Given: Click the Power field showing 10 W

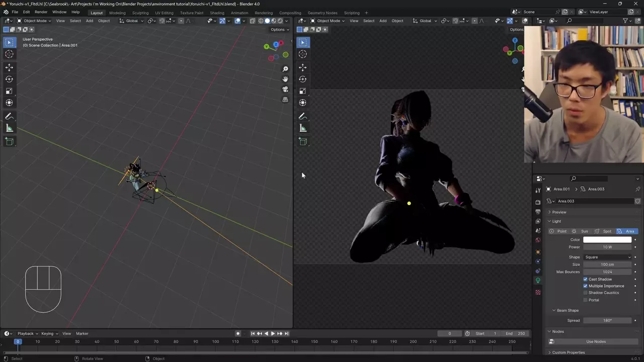Looking at the screenshot, I should pos(607,247).
